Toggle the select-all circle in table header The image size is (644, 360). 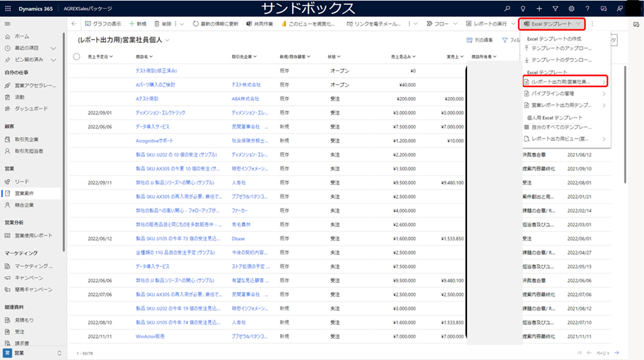pyautogui.click(x=77, y=57)
